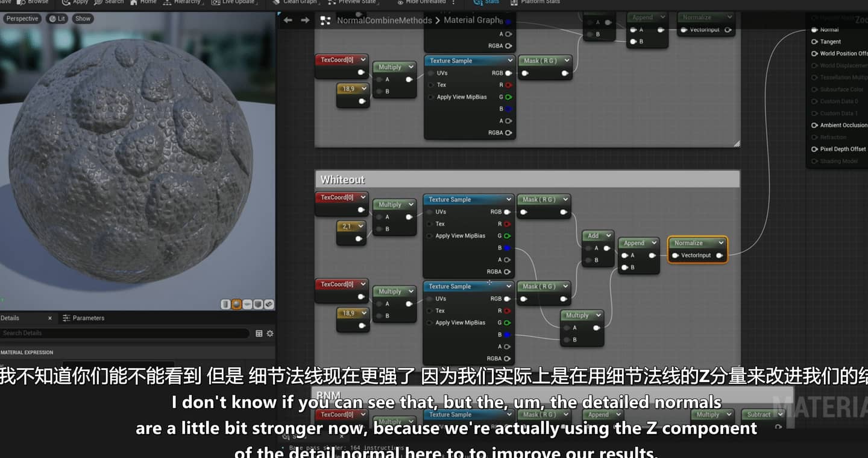
Task: Click the graph icon before NormalCombineMethods
Action: click(x=325, y=21)
